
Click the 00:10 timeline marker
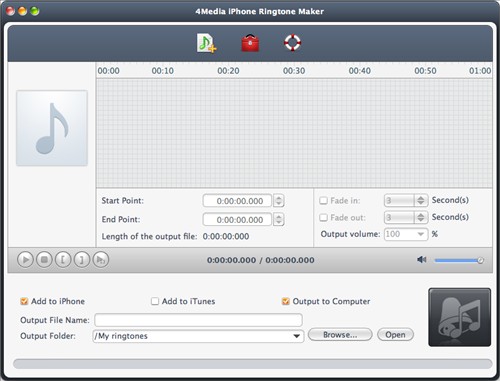(x=163, y=71)
